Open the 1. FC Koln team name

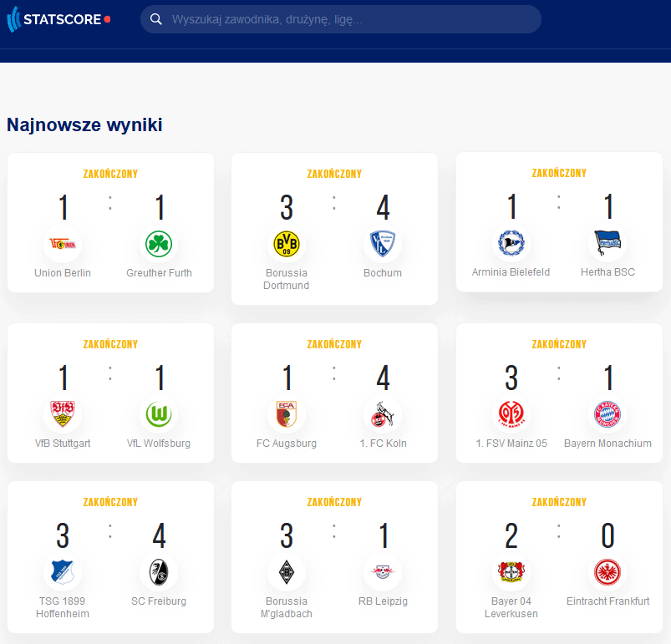(383, 443)
